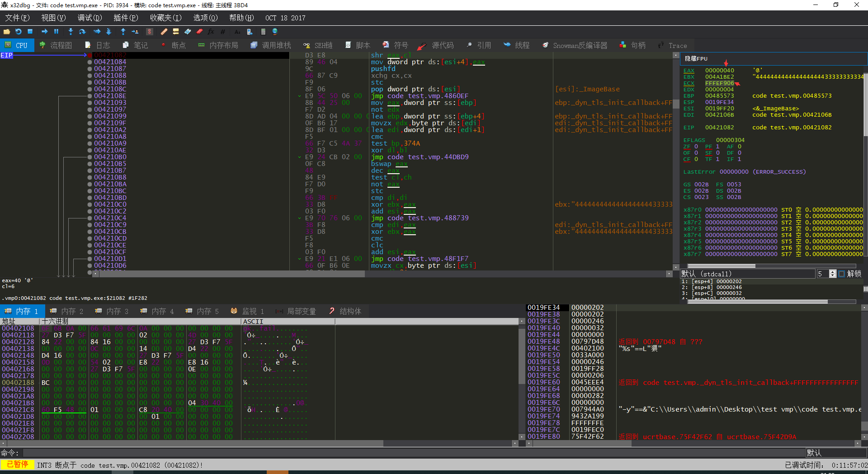Image resolution: width=868 pixels, height=474 pixels.
Task: Open the Patches bandage icon
Action: point(164,32)
